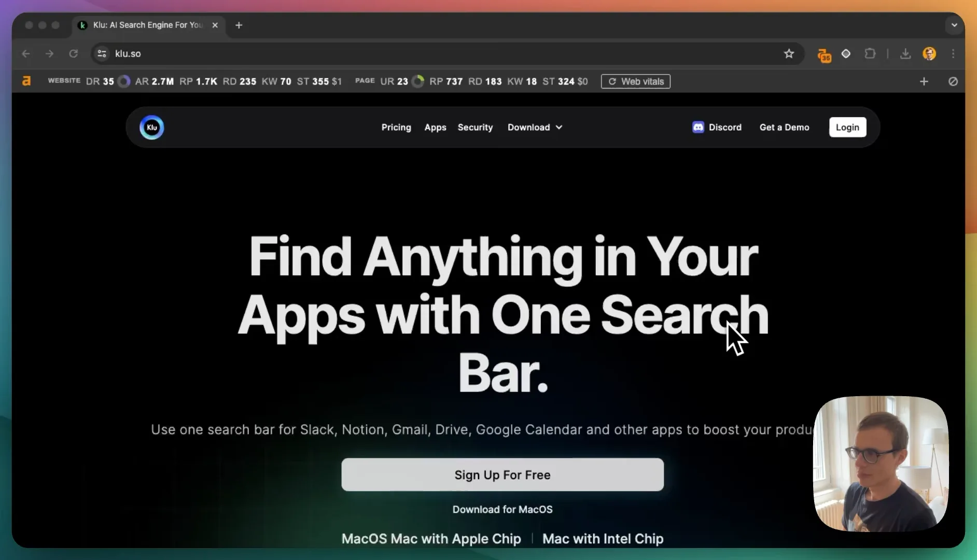Expand the Download dropdown in the navbar
Screen dimensions: 977x560
click(535, 128)
